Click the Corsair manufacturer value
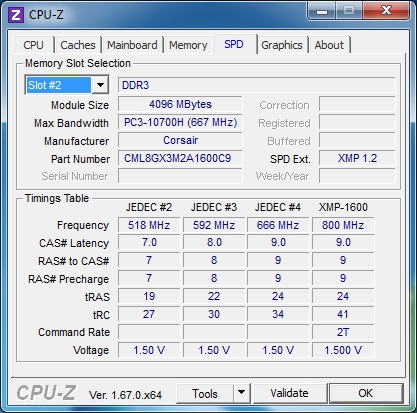The width and height of the screenshot is (417, 413). tap(180, 140)
